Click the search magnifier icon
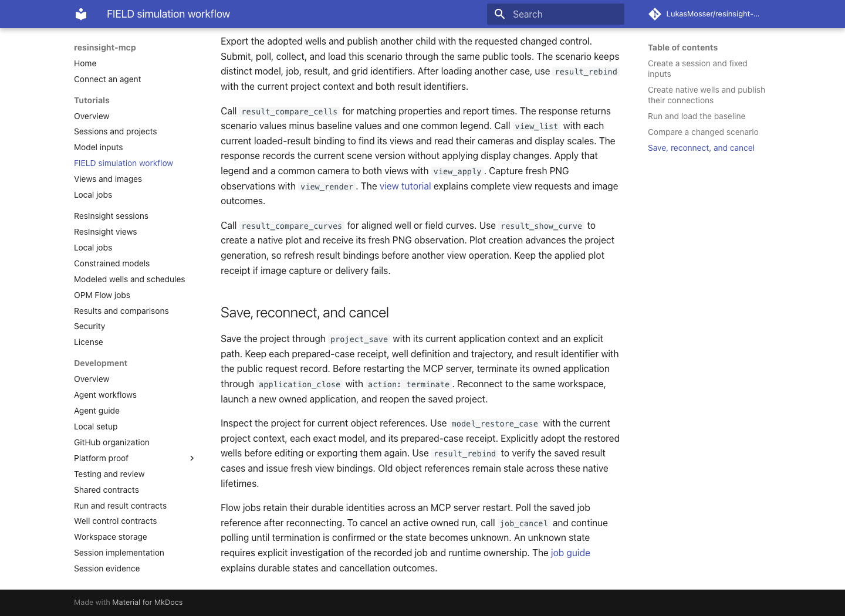The image size is (845, 616). click(x=500, y=14)
